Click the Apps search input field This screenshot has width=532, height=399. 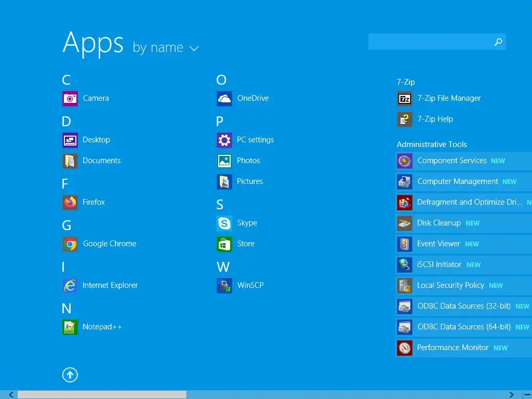click(437, 42)
